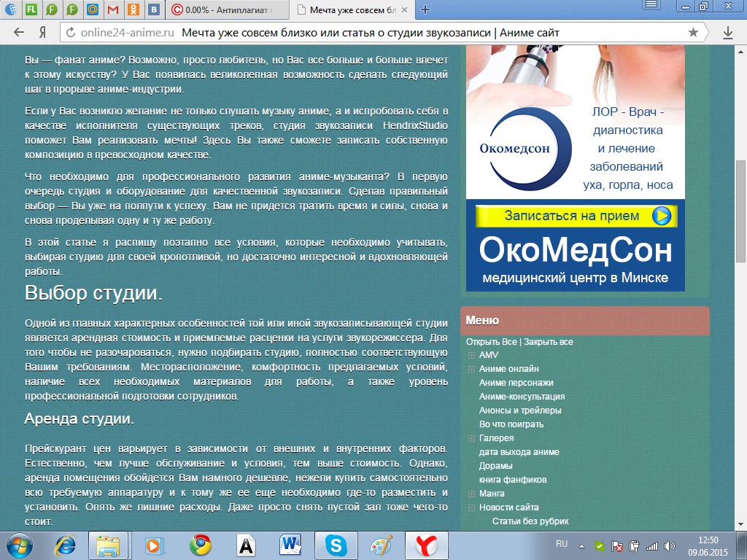Viewport: 747px width, 560px height.
Task: Open the AMV menu link
Action: click(489, 355)
